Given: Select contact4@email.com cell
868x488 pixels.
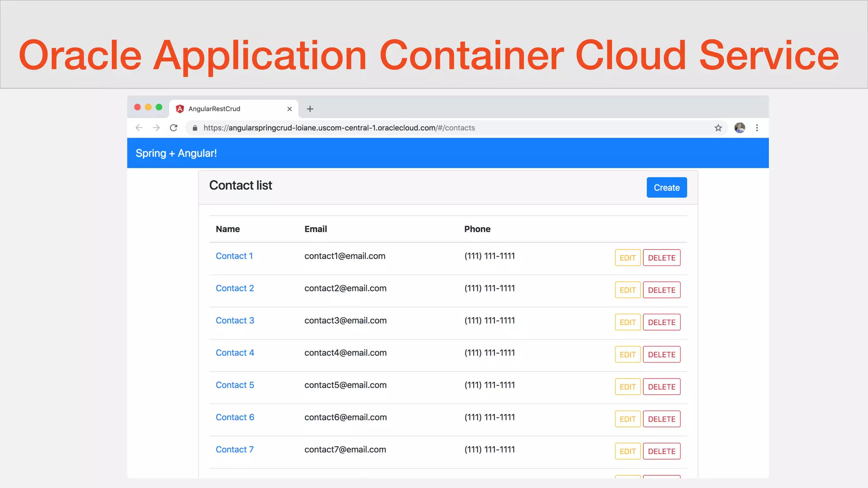Looking at the screenshot, I should point(345,352).
